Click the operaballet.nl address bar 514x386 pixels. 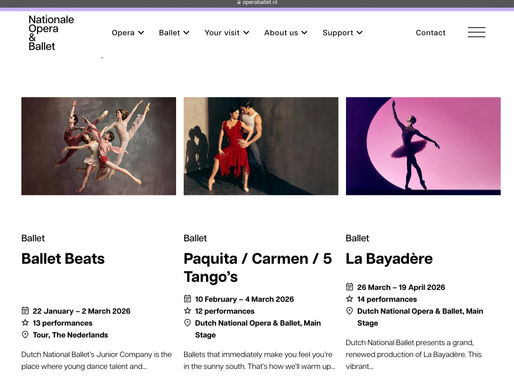[x=257, y=3]
